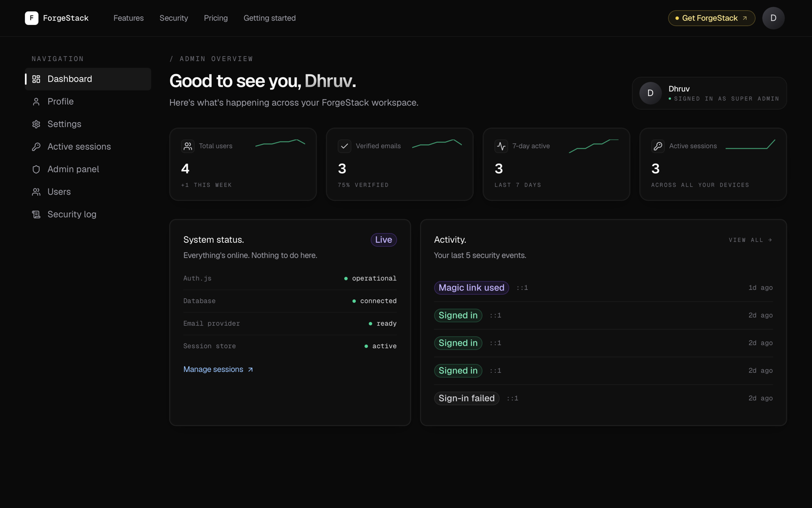Click the Settings gear icon
812x508 pixels.
36,124
